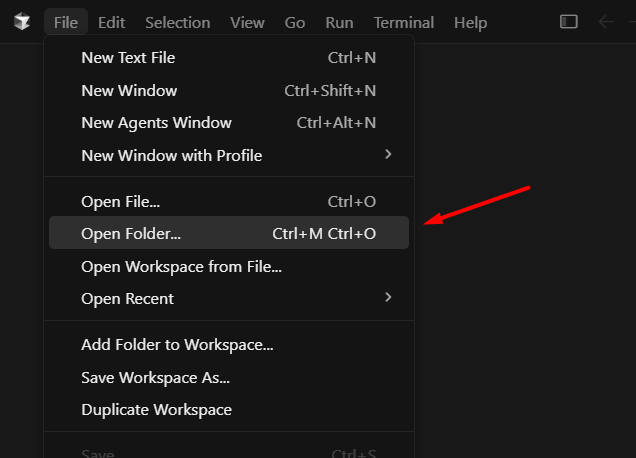Click the Go Back arrow icon
This screenshot has height=458, width=636.
pos(606,22)
